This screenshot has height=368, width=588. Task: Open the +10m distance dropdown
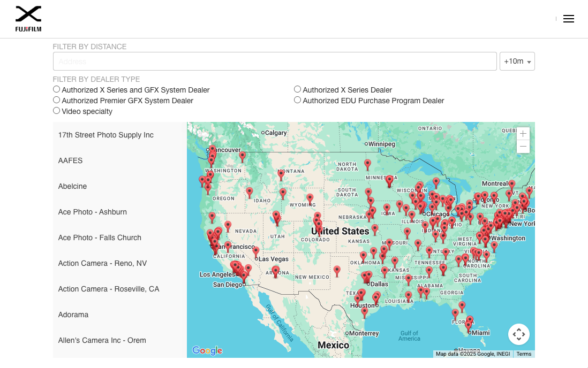(517, 62)
